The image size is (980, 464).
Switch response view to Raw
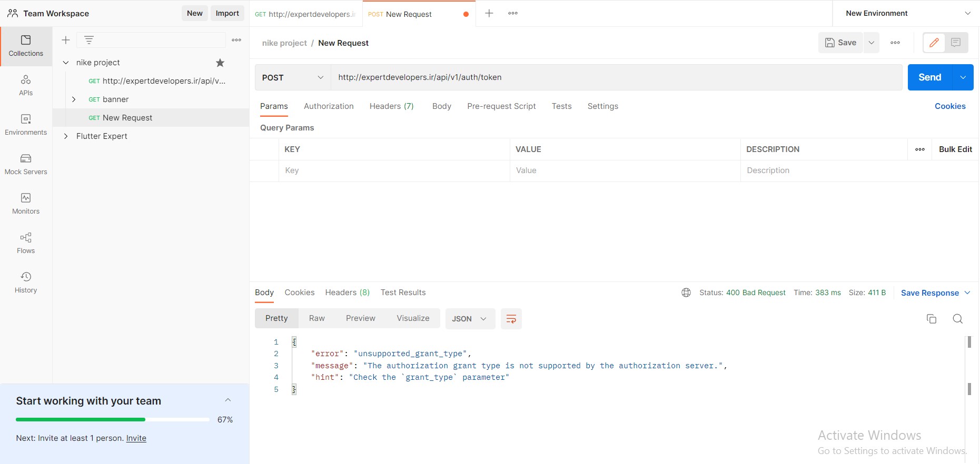pyautogui.click(x=316, y=318)
